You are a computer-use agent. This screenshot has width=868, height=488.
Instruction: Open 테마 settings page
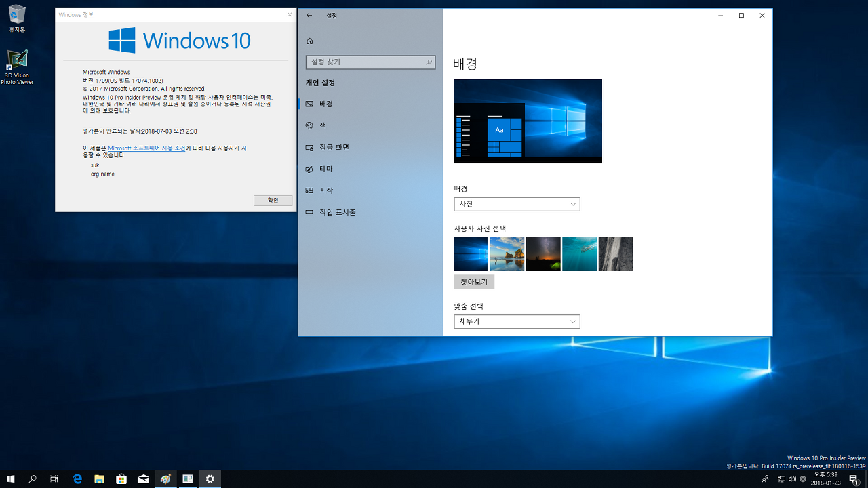370,169
